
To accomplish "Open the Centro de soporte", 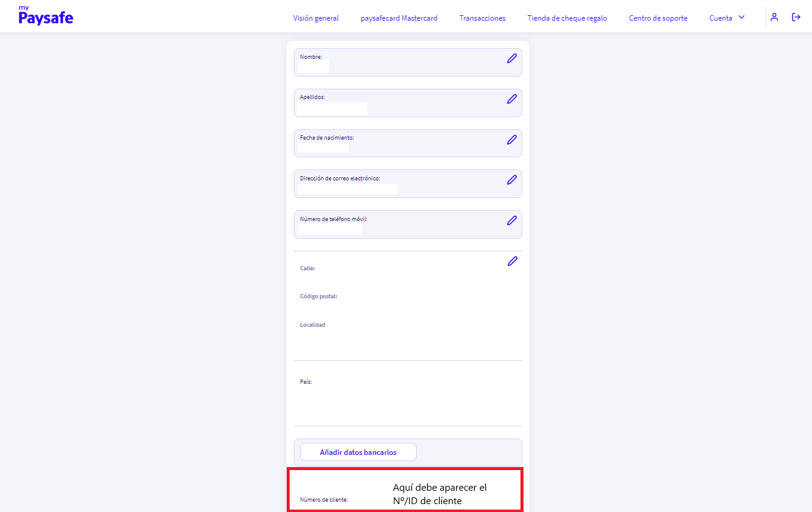I will tap(658, 18).
